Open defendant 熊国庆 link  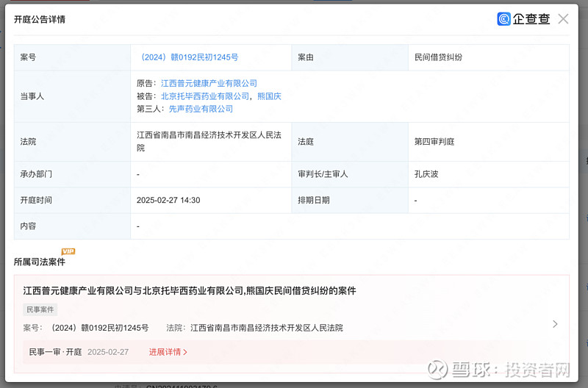click(269, 96)
